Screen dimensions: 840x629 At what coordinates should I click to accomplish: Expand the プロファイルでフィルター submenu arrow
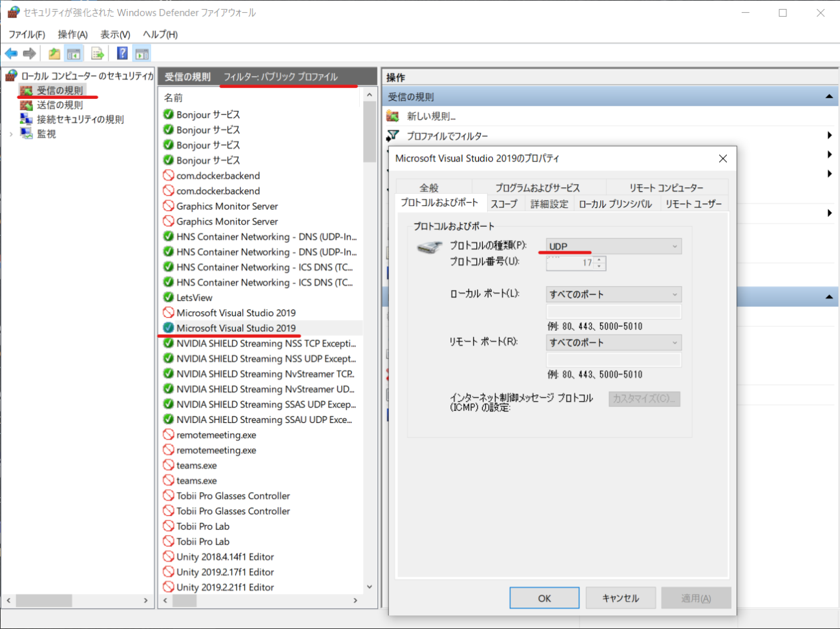[830, 136]
